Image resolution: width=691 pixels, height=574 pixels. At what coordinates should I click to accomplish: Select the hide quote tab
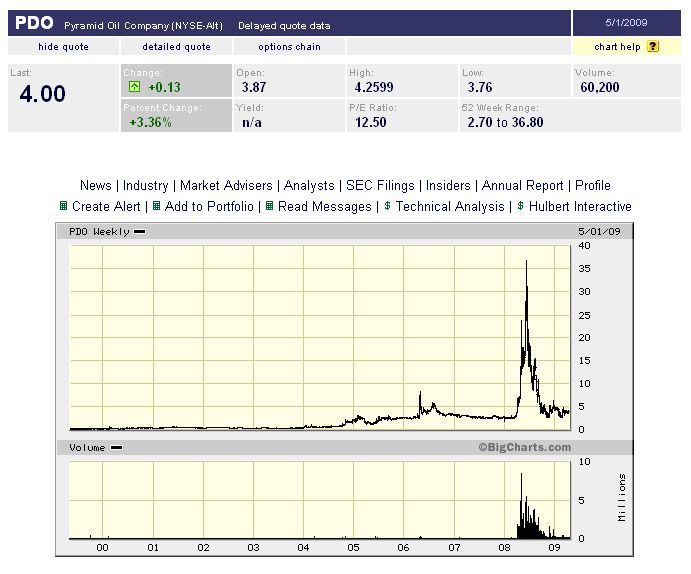[63, 47]
